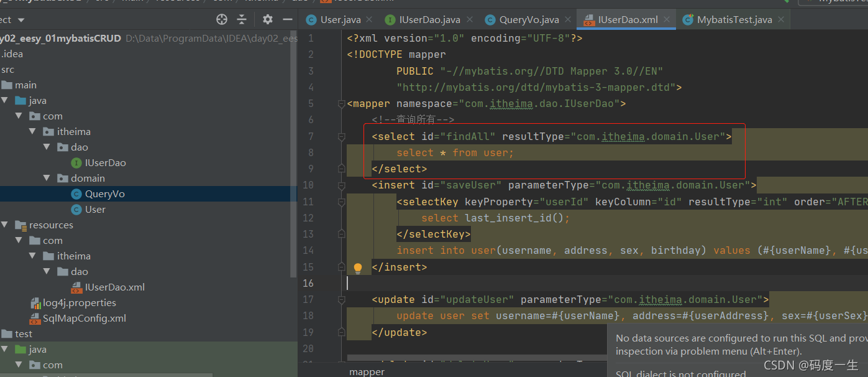Click "select last_insert_id();" text on line 12

[495, 218]
